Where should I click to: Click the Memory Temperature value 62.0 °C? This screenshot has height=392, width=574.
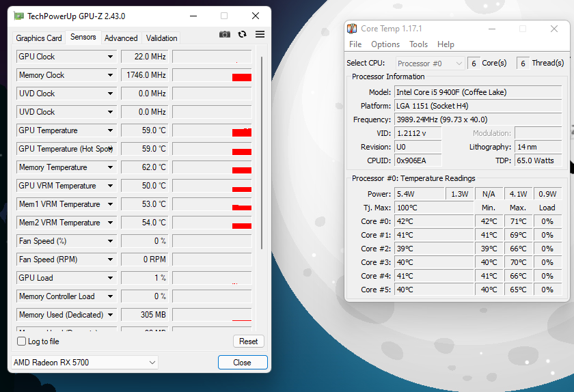tap(145, 167)
